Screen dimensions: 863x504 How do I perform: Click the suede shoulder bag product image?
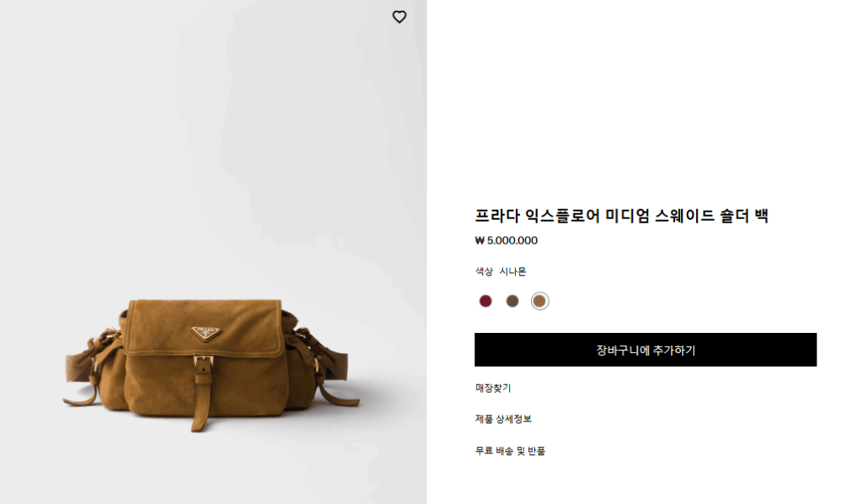pos(212,365)
